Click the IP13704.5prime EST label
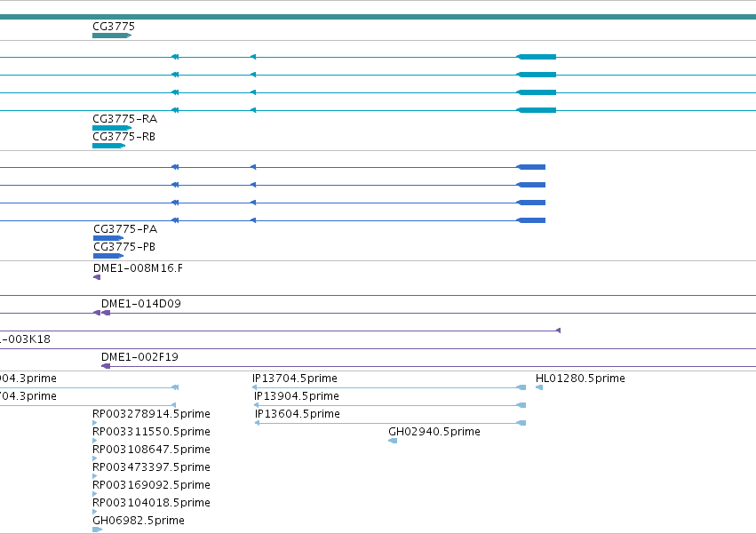The height and width of the screenshot is (534, 756). [295, 379]
